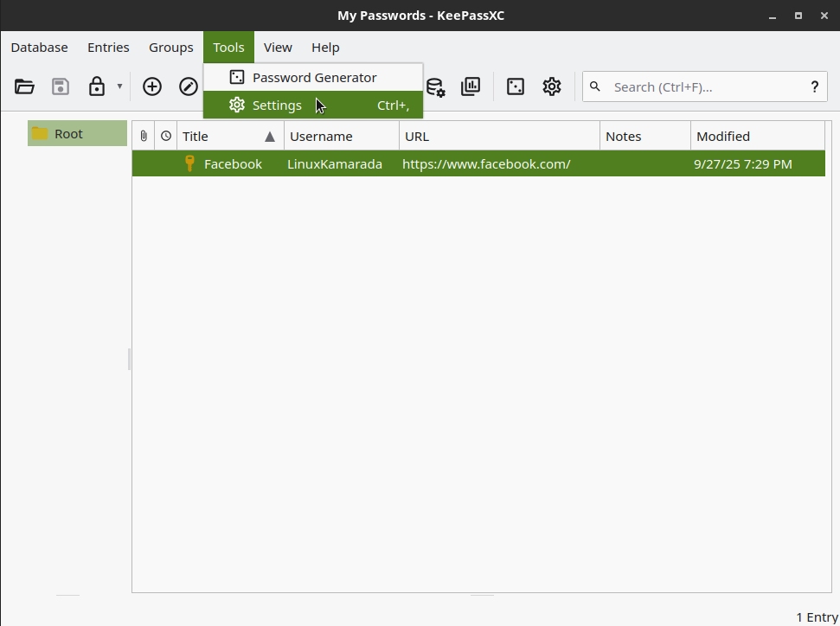Open the Reports toolbar icon
This screenshot has height=626, width=840.
471,86
